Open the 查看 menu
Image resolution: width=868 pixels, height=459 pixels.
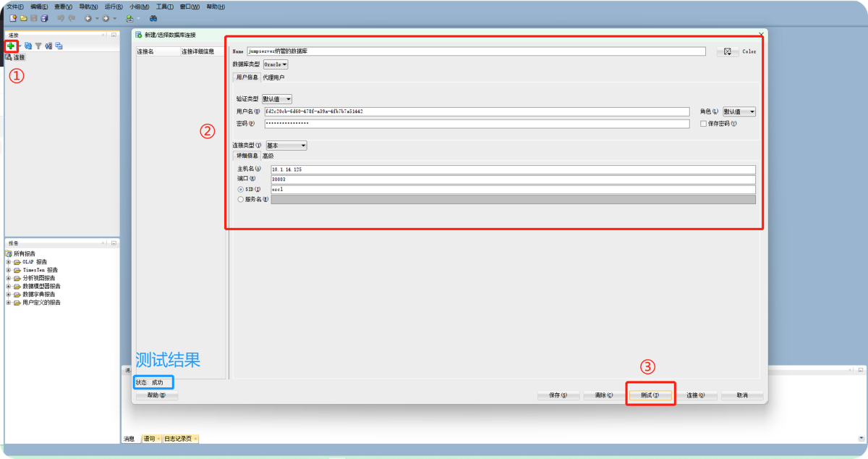coord(63,7)
